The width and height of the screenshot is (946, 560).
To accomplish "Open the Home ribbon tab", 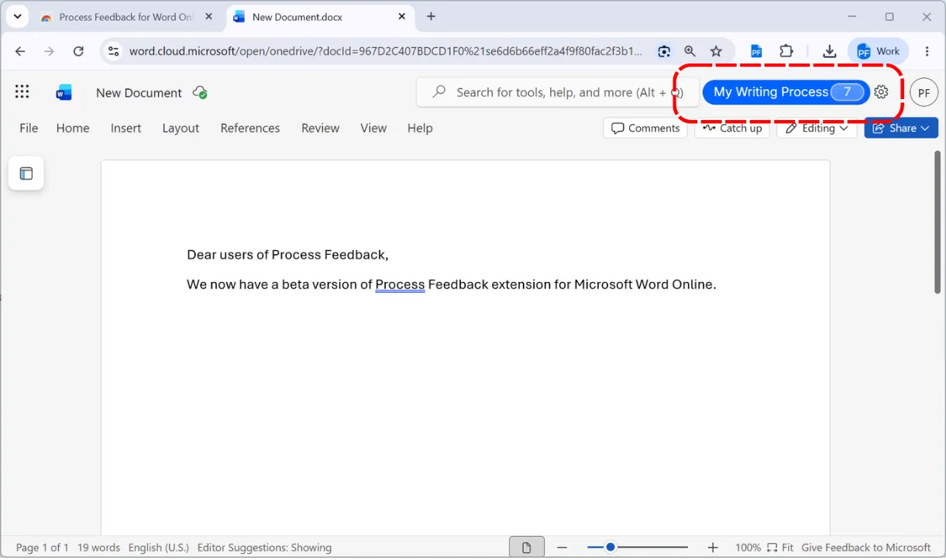I will tap(73, 128).
